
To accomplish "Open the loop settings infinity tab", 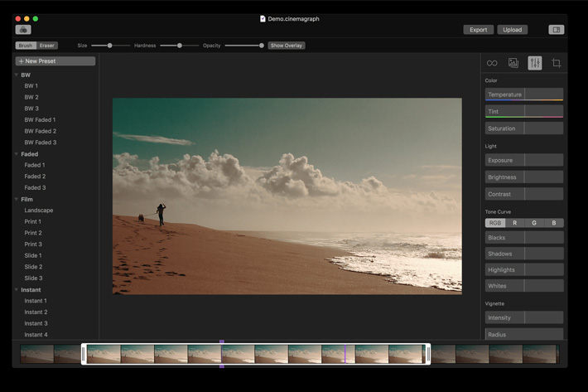I will 492,63.
